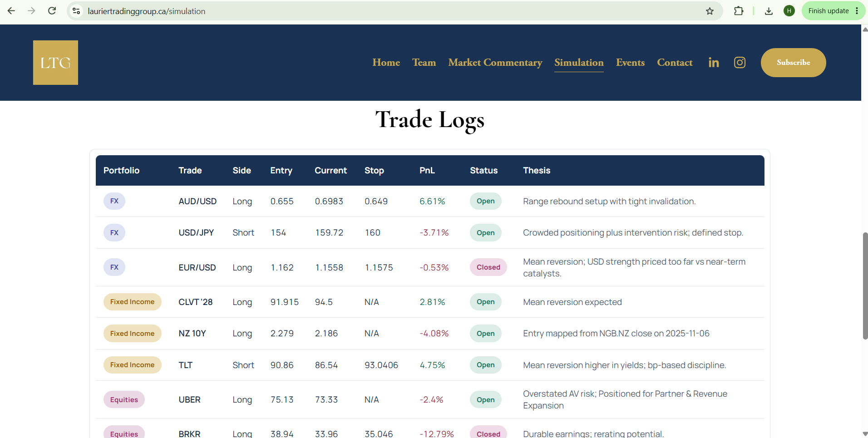Click the TLT trade cell
Image resolution: width=868 pixels, height=438 pixels.
pos(185,365)
